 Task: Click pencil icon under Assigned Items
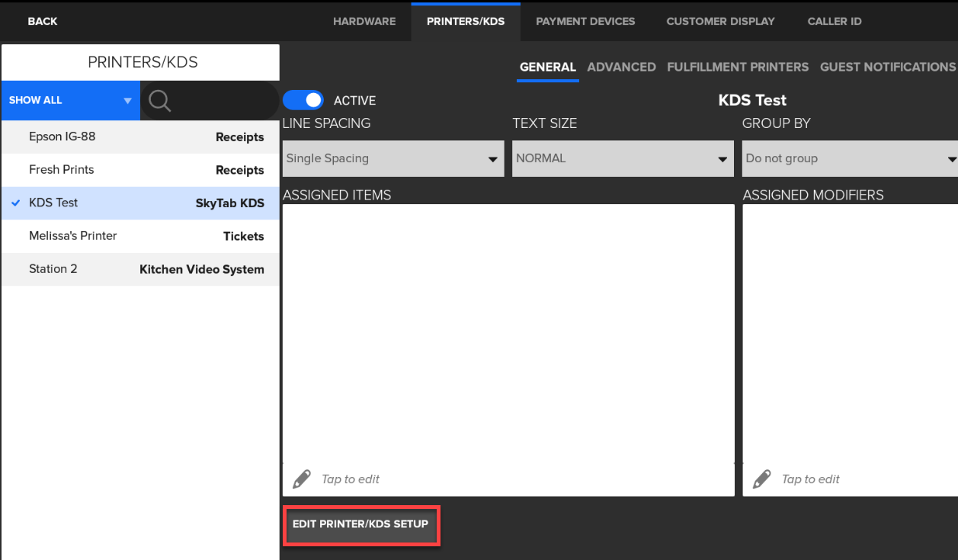(302, 479)
